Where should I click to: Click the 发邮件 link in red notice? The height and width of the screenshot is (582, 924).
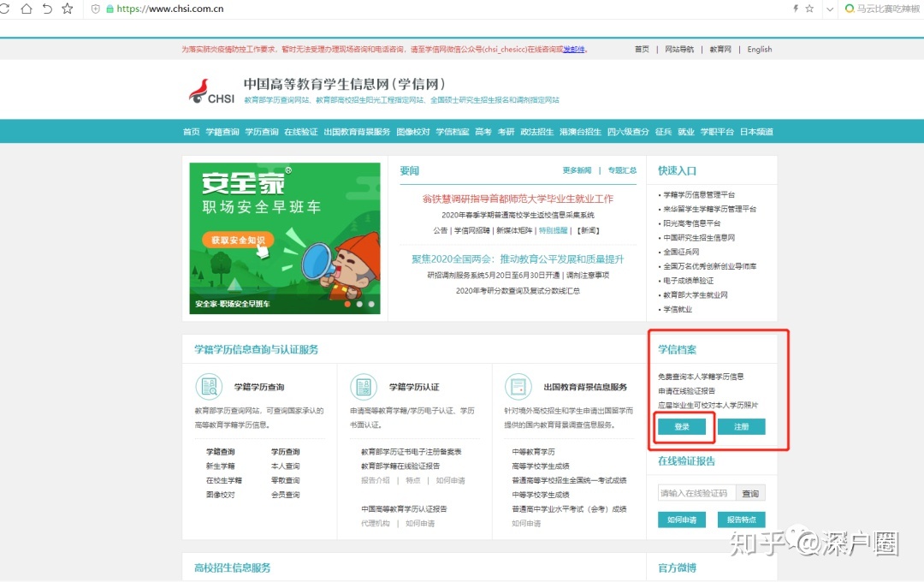574,50
